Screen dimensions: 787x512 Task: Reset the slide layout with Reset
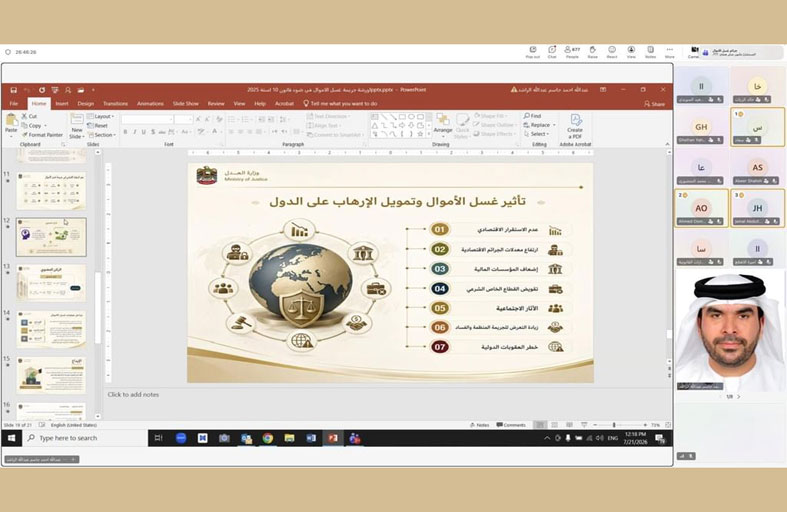[x=97, y=125]
